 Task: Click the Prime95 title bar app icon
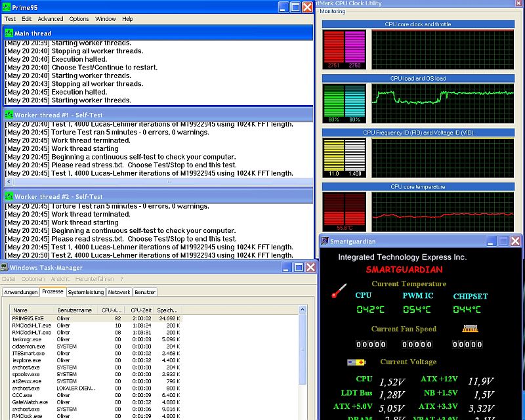(x=6, y=7)
